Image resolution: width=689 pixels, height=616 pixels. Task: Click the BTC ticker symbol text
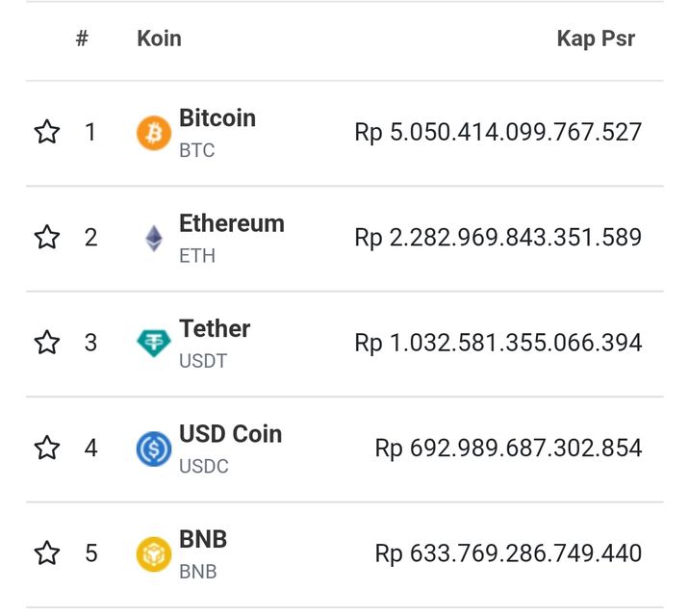click(196, 151)
